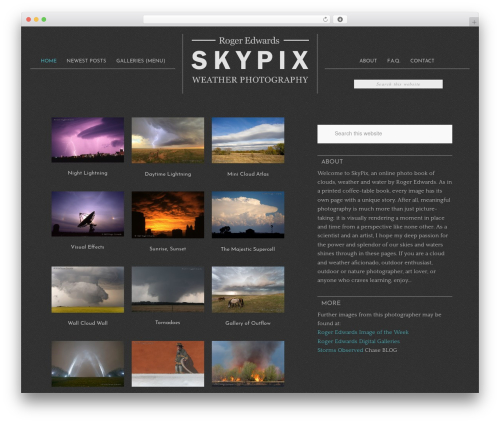
Task: Open the Night Lightning thumbnail
Action: coord(88,140)
